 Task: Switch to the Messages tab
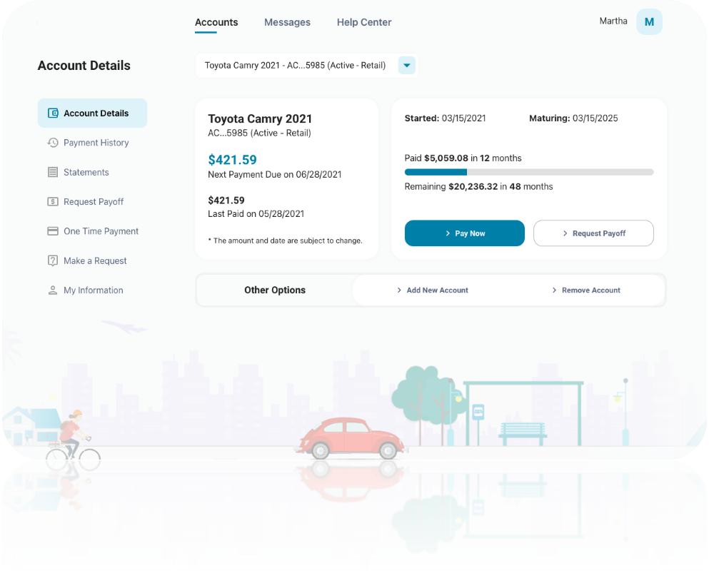[x=287, y=22]
